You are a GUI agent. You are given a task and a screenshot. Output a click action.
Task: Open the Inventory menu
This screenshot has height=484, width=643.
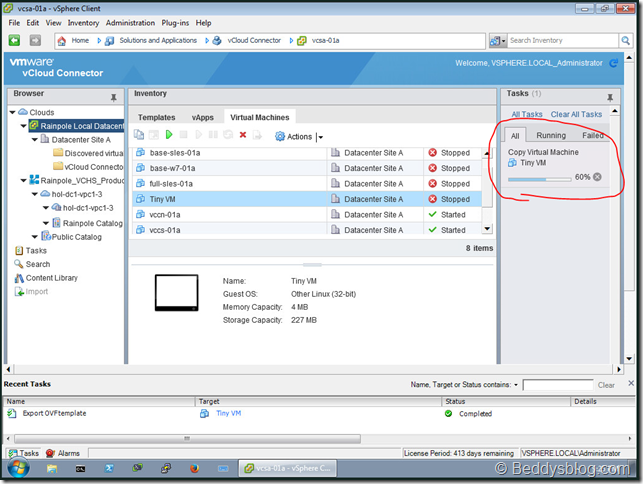pos(83,23)
